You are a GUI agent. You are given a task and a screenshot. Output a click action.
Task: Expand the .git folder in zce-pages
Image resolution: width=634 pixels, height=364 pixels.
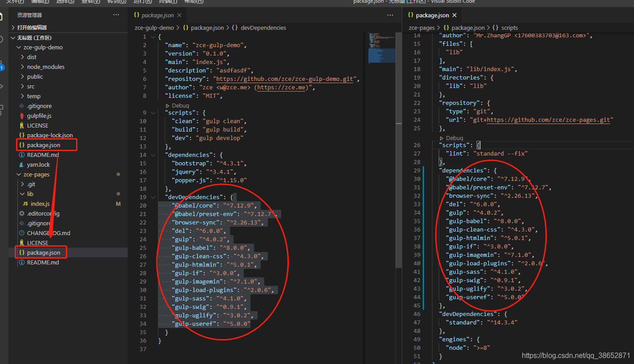[23, 184]
